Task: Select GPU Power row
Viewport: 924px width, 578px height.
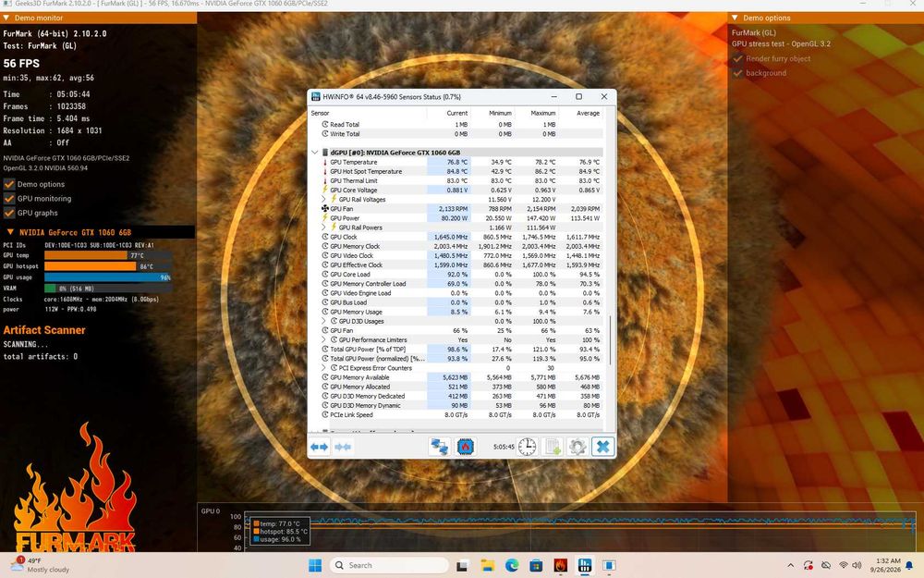Action: [x=461, y=218]
